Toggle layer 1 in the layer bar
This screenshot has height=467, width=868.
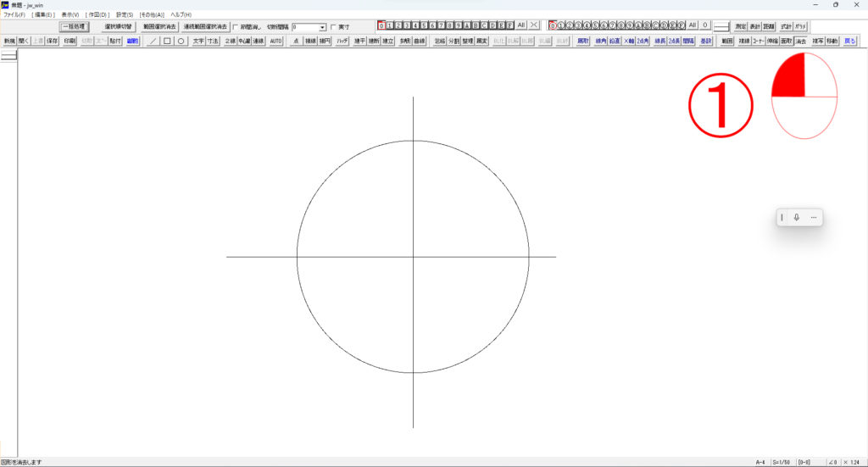390,26
